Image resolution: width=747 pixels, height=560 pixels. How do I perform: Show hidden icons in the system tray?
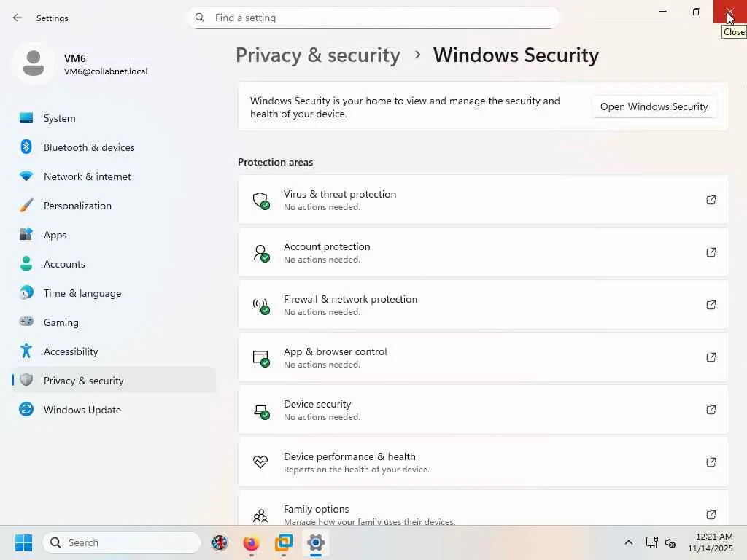(x=628, y=542)
